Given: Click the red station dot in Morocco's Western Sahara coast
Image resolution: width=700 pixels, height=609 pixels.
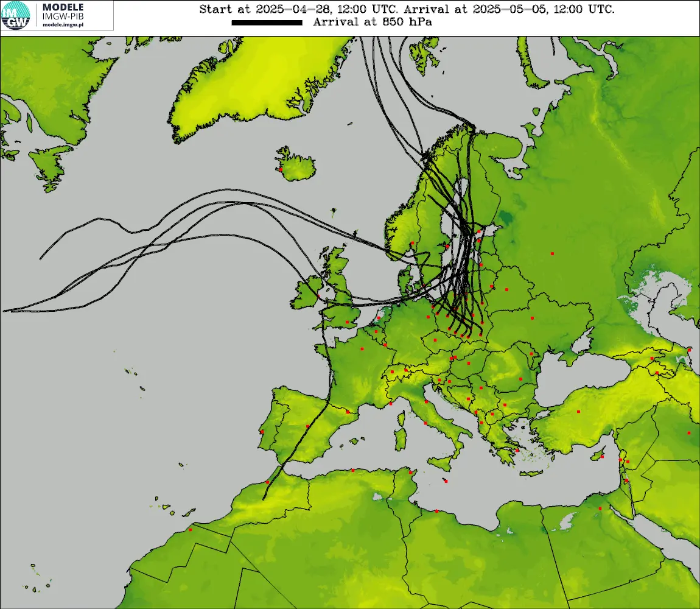Looking at the screenshot, I should coord(190,530).
